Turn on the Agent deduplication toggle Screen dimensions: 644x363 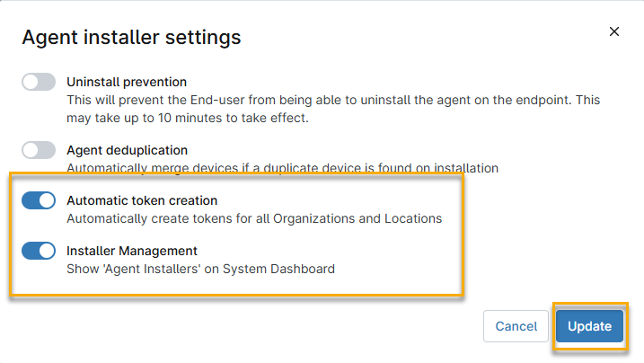pyautogui.click(x=39, y=150)
